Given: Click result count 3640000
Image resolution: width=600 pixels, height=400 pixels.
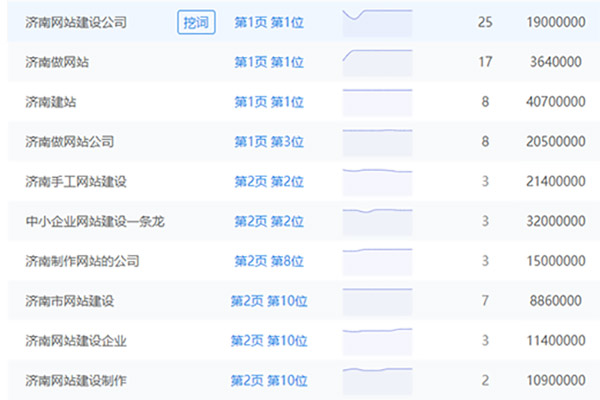Looking at the screenshot, I should pos(556,62).
